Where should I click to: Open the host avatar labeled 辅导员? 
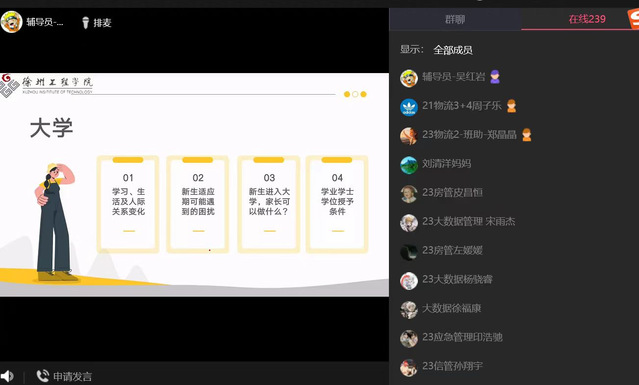coord(11,22)
